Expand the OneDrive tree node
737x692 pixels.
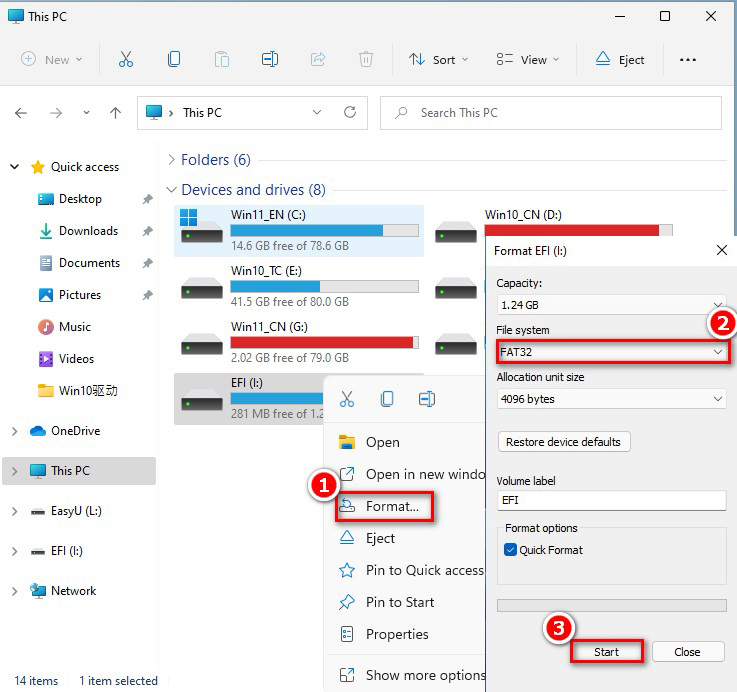(15, 431)
